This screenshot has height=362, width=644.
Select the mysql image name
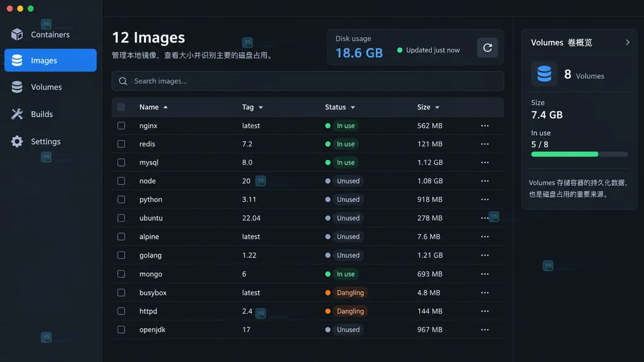click(x=148, y=163)
